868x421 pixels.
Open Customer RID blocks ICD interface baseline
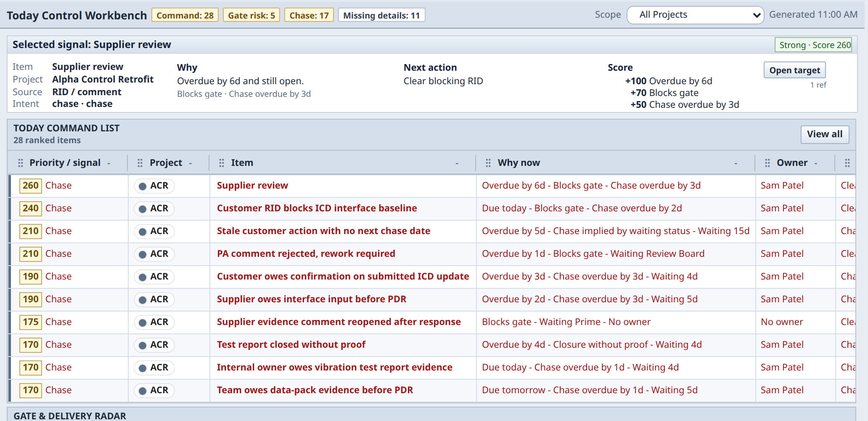(x=317, y=208)
